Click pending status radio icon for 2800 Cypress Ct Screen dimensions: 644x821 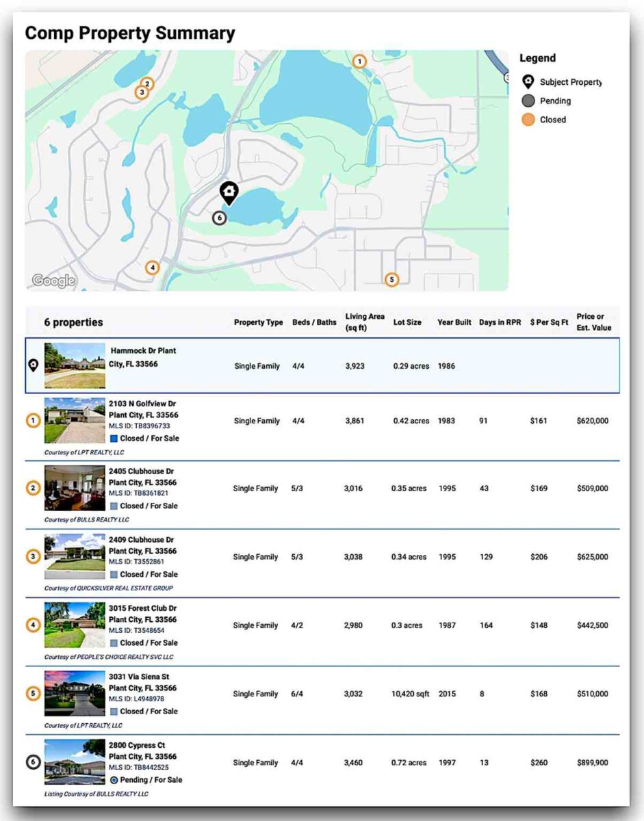coord(114,780)
